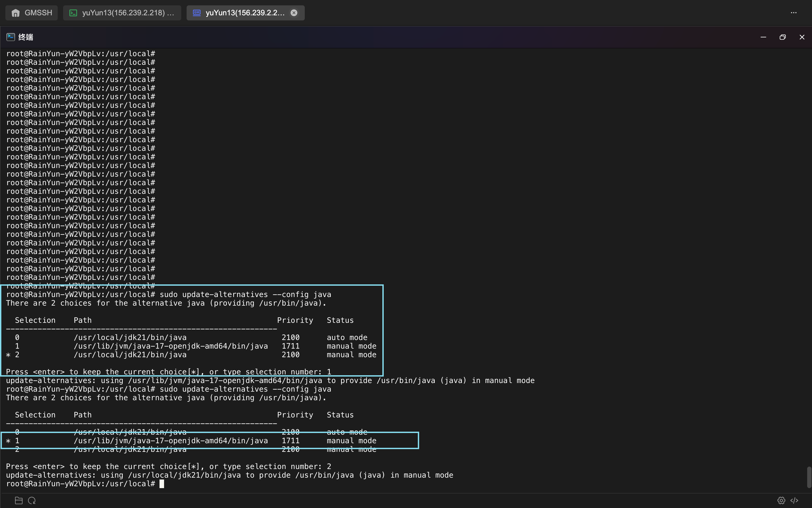This screenshot has height=508, width=812.
Task: Close the 终端 terminal window
Action: point(802,37)
